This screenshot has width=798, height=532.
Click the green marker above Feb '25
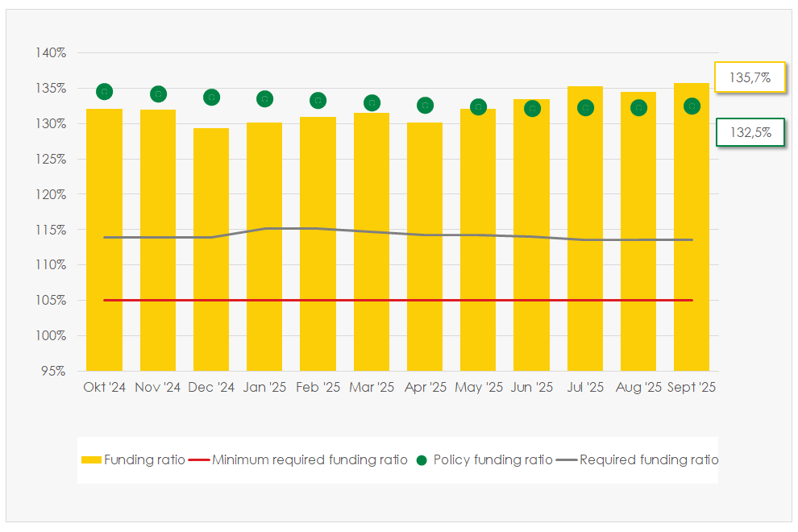pos(318,101)
